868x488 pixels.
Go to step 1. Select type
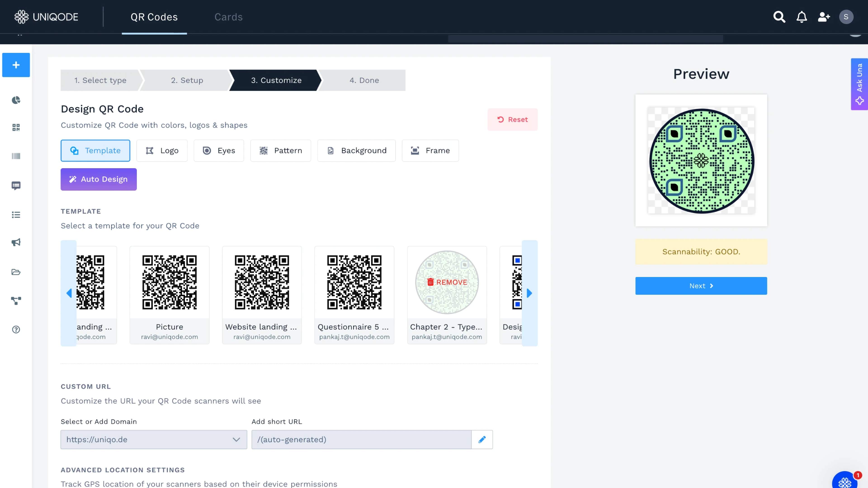[100, 80]
